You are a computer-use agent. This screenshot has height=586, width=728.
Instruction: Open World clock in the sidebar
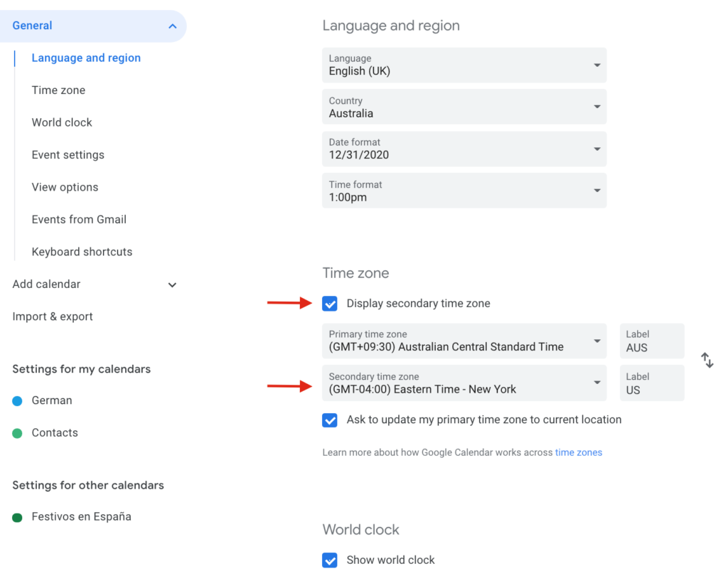point(62,122)
